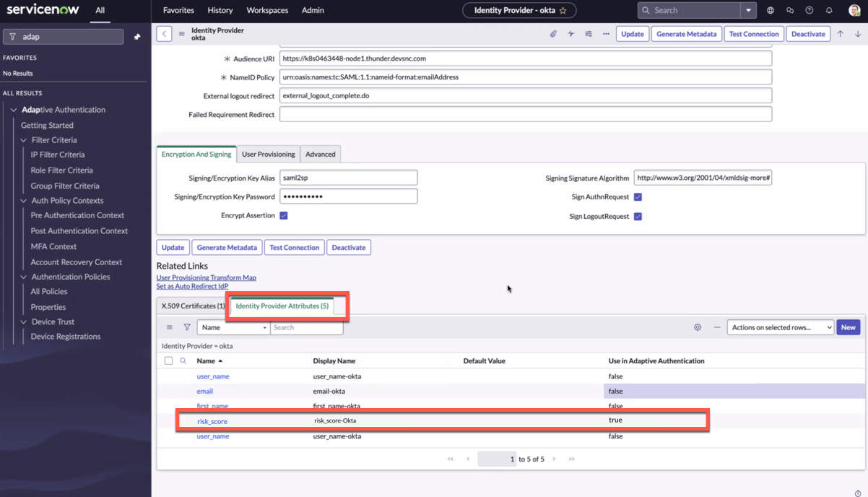Image resolution: width=868 pixels, height=497 pixels.
Task: Check the select-all rows checkbox
Action: point(168,361)
